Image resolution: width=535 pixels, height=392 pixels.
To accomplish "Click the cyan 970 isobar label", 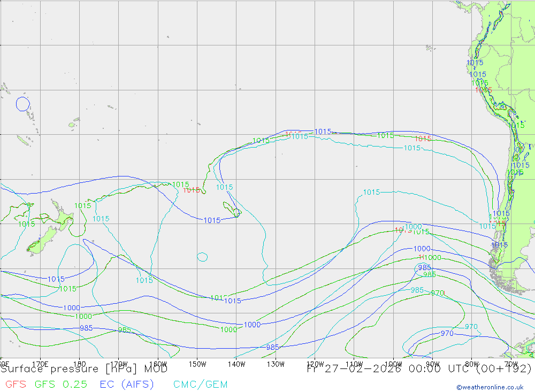I will pyautogui.click(x=471, y=327).
